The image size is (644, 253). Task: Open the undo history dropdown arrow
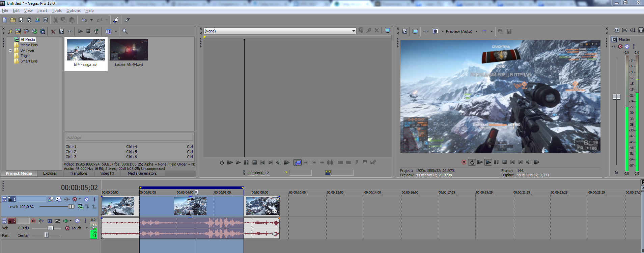point(91,20)
